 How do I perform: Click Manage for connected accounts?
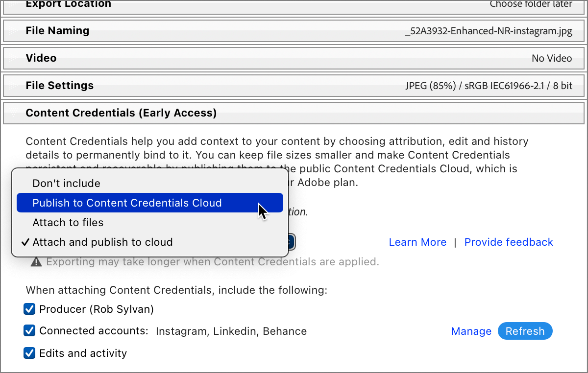(471, 331)
